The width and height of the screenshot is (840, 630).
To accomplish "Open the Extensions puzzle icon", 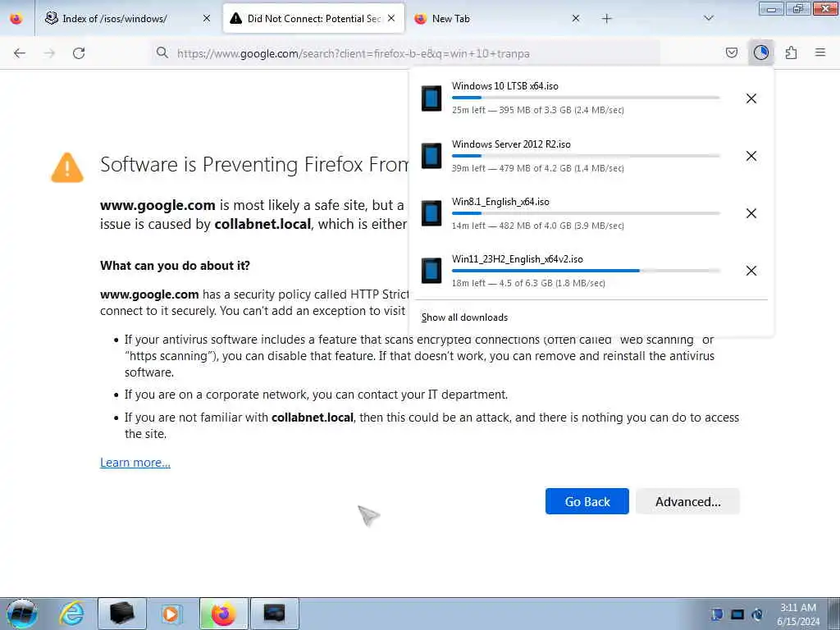I will (x=791, y=52).
